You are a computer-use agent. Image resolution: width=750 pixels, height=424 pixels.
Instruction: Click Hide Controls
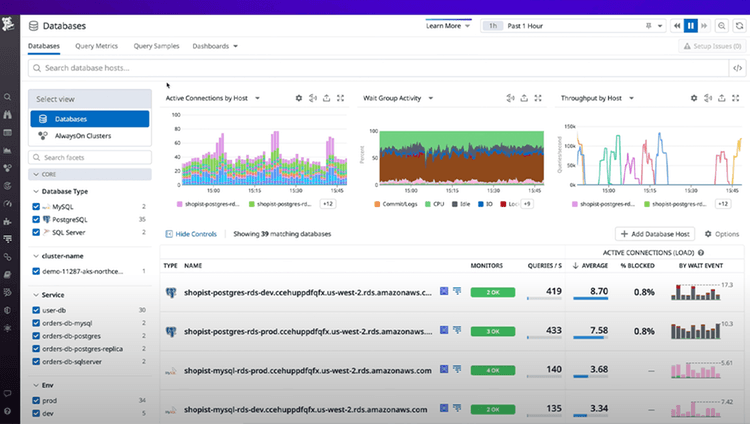pyautogui.click(x=191, y=234)
